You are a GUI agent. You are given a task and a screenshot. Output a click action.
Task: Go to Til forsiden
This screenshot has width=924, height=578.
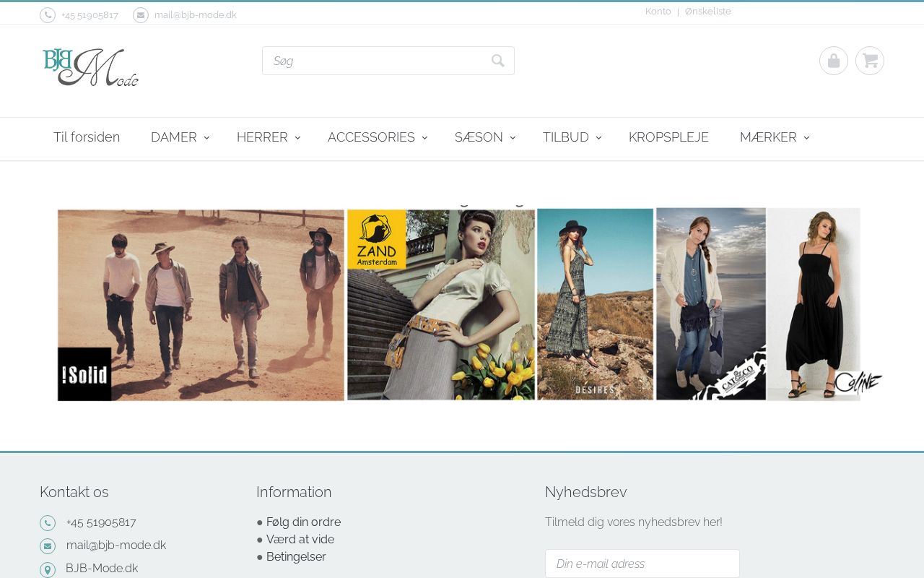coord(87,137)
